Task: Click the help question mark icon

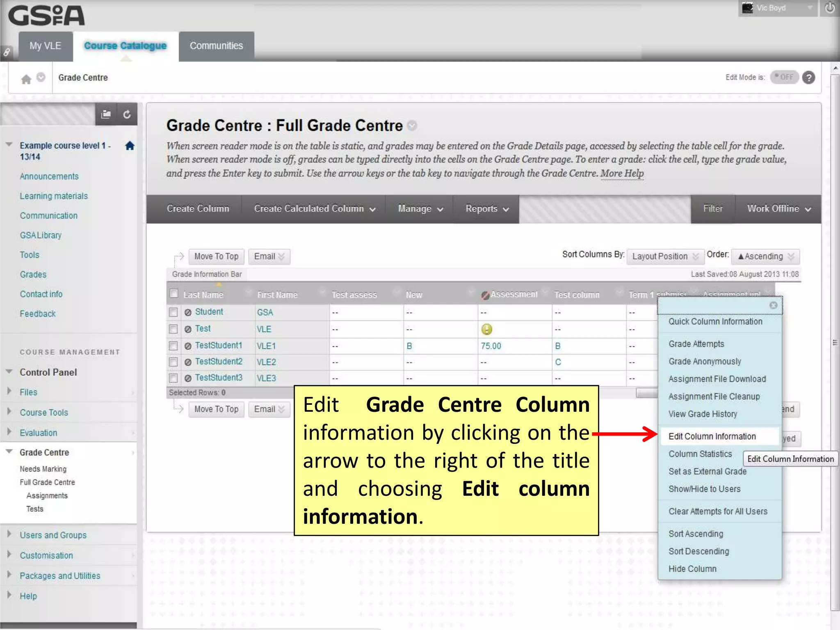Action: pos(808,78)
